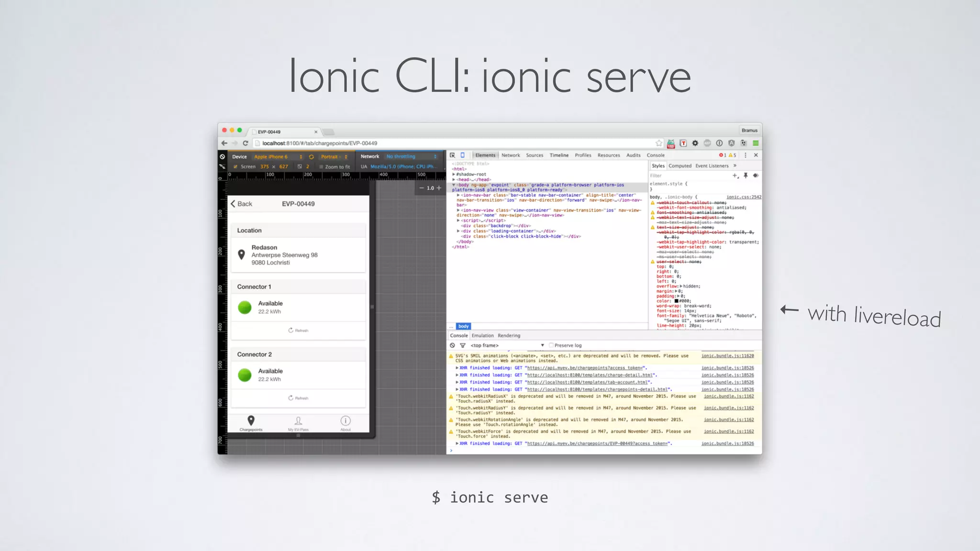980x551 pixels.
Task: Click the black color swatch for color property
Action: (x=677, y=301)
